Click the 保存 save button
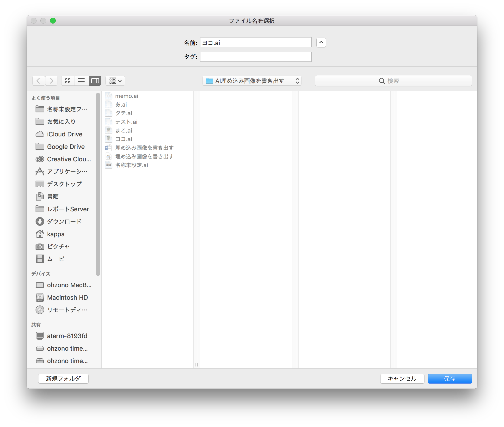Screen dimensions: 504x427 (x=450, y=379)
